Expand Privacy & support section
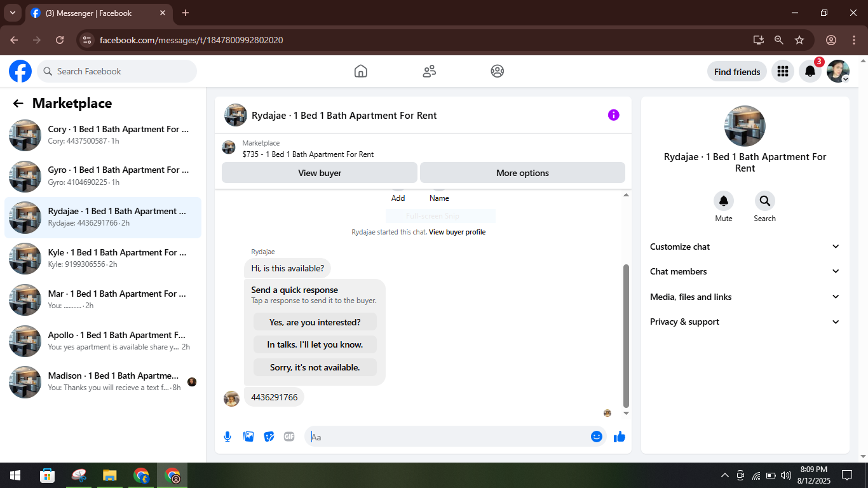Screen dimensions: 868x488 pyautogui.click(x=745, y=322)
